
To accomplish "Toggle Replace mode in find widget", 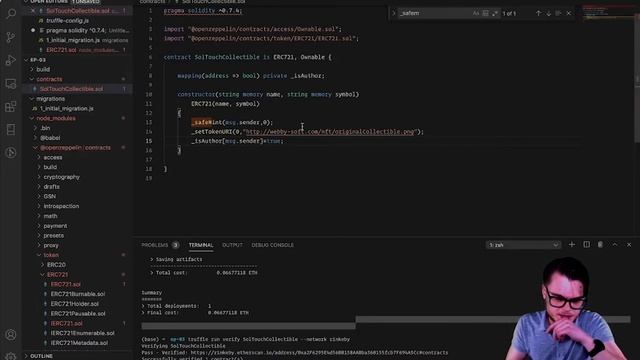I will 394,13.
